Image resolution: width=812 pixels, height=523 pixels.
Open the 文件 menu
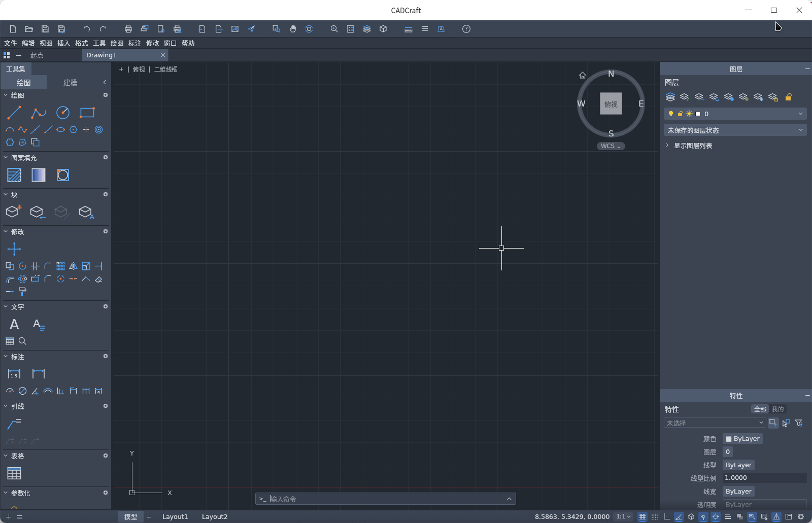tap(10, 43)
